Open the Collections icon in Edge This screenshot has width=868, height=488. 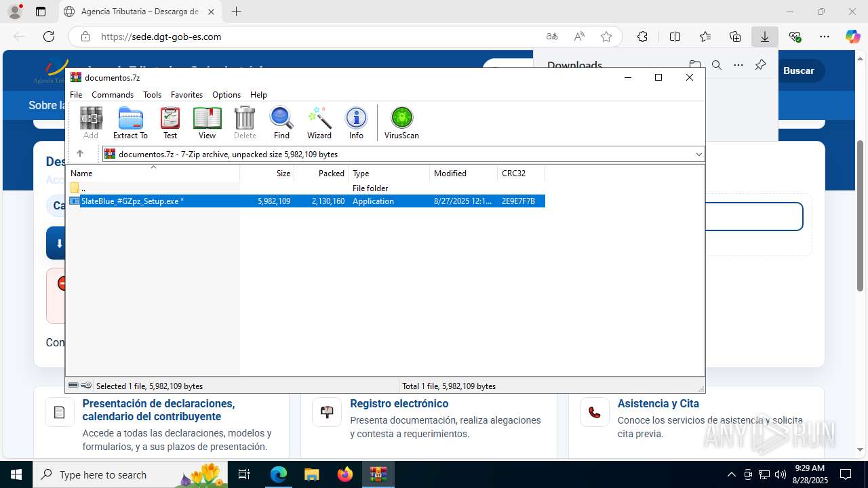[735, 37]
